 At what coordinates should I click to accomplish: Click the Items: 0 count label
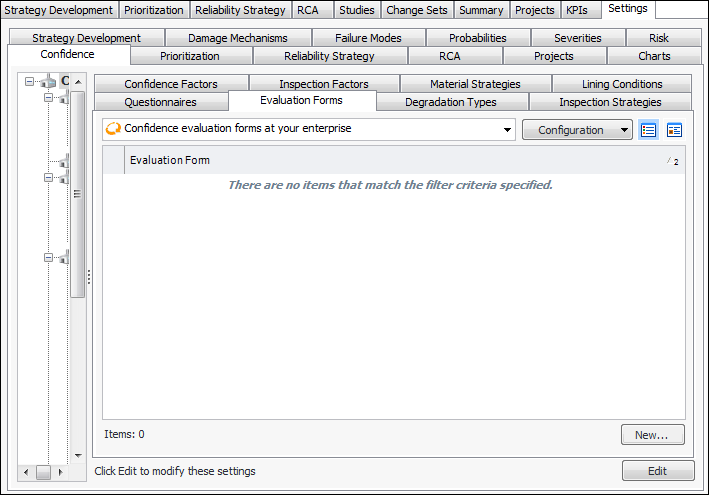click(124, 434)
